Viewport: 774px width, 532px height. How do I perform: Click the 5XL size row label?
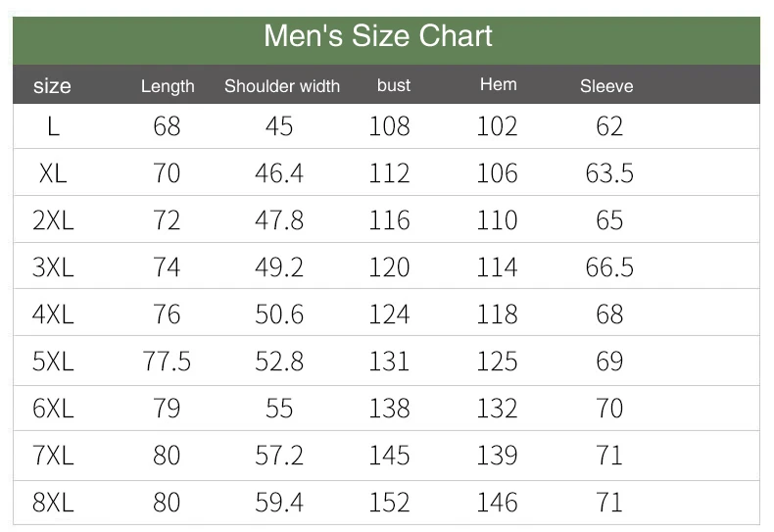(53, 362)
